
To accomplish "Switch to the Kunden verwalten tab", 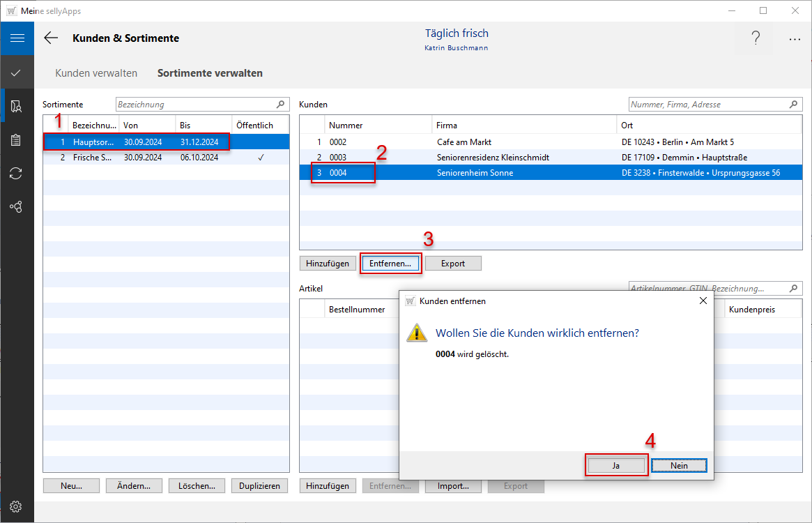I will point(96,73).
